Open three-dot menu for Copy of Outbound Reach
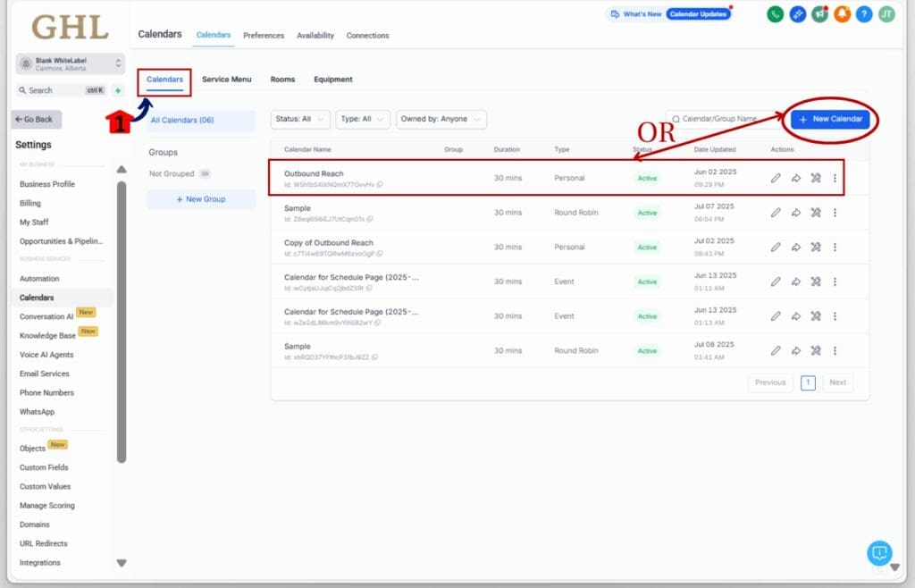Screen dimensions: 915x588 (x=835, y=247)
